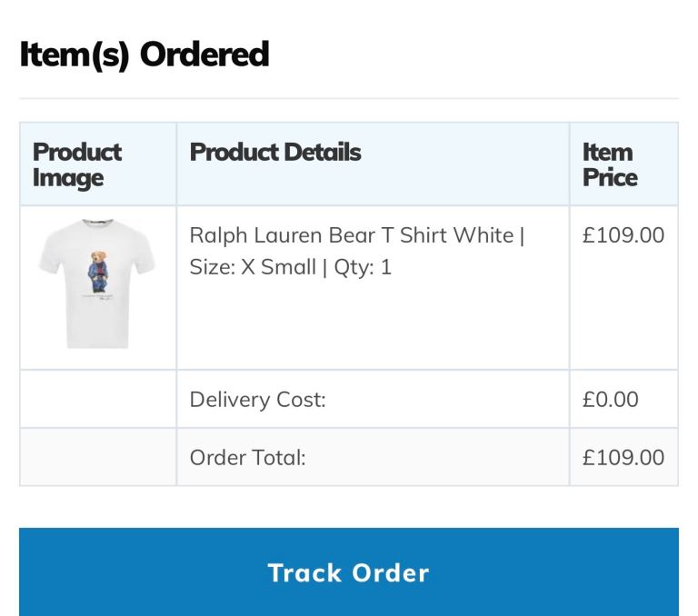This screenshot has width=698, height=616.
Task: Select the £0.00 delivery cost value
Action: coord(611,400)
